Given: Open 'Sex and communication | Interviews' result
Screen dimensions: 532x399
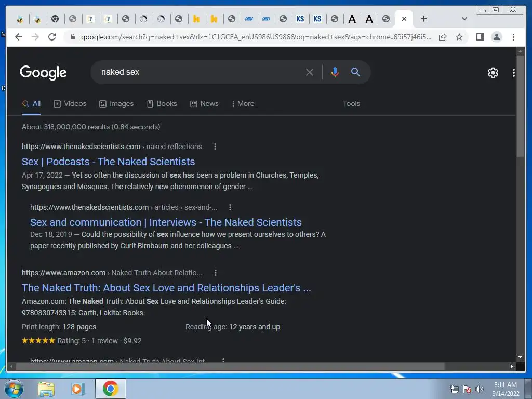Looking at the screenshot, I should click(166, 222).
